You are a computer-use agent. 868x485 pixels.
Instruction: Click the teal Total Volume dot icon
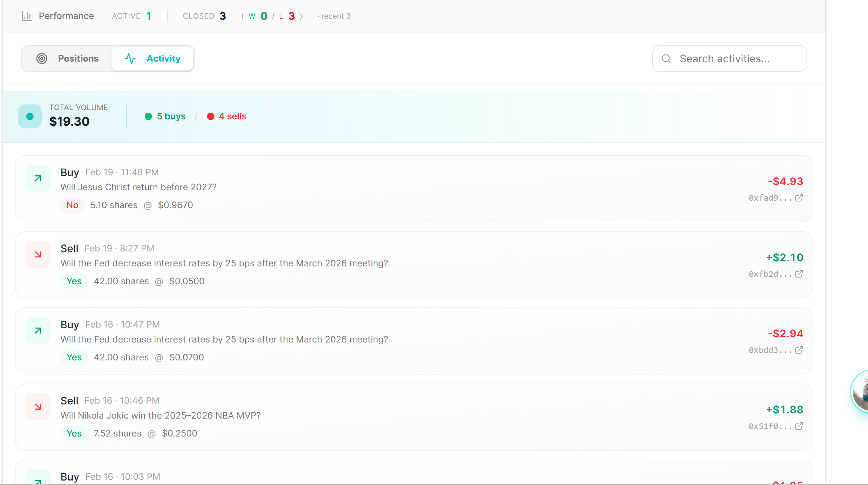click(x=30, y=116)
